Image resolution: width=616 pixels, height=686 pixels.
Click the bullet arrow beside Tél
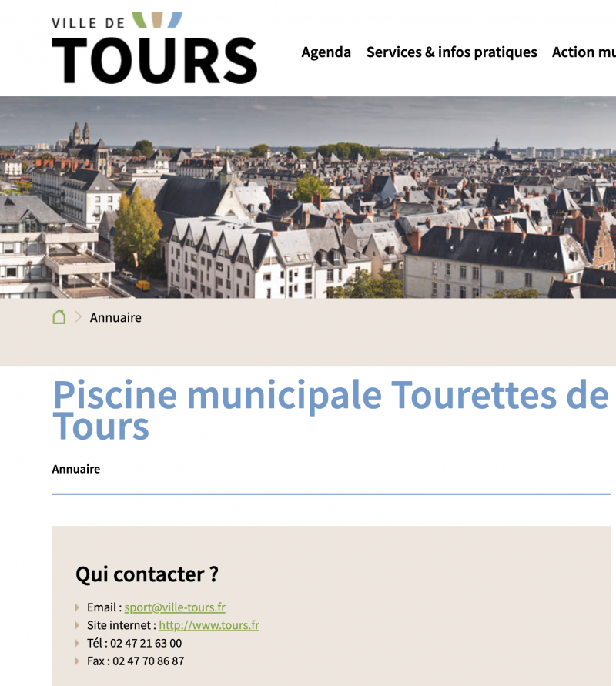click(x=78, y=643)
